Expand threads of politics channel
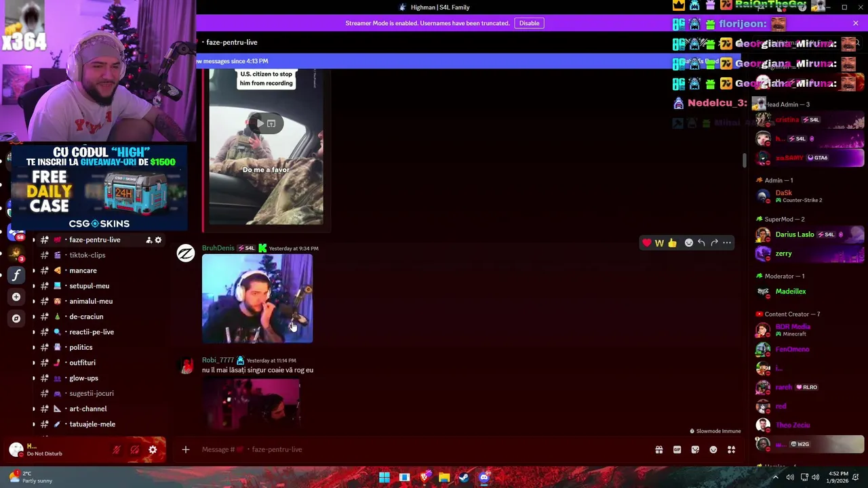868x488 pixels. coord(34,347)
